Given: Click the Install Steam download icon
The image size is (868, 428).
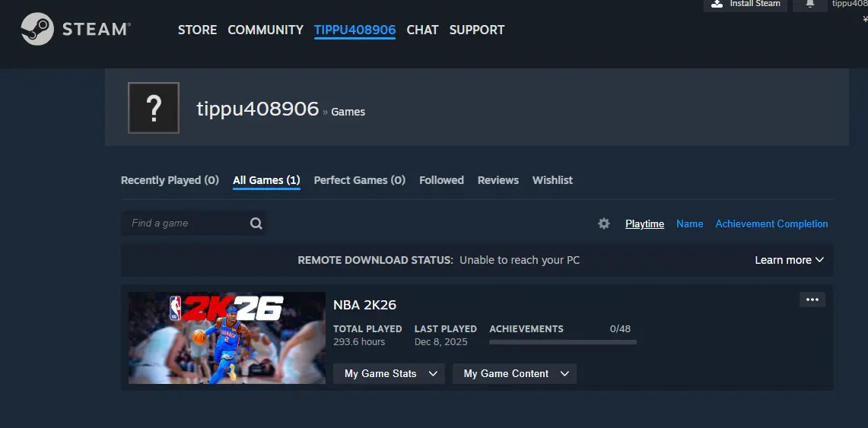Looking at the screenshot, I should pos(717,4).
